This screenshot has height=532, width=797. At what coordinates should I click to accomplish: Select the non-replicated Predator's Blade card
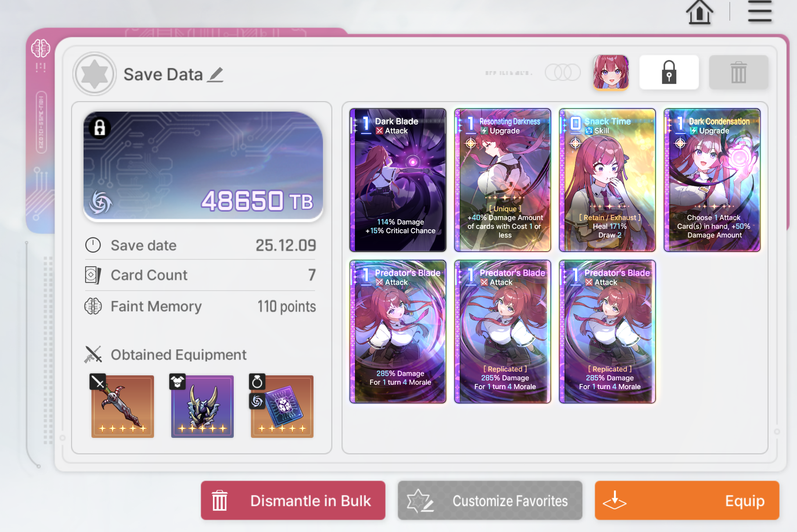click(398, 332)
